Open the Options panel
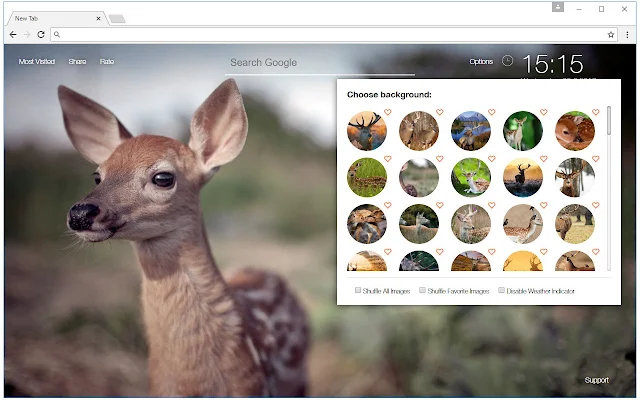 pos(481,62)
